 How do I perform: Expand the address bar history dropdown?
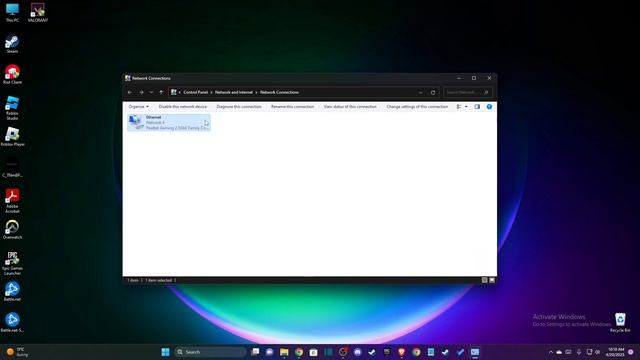click(x=421, y=93)
